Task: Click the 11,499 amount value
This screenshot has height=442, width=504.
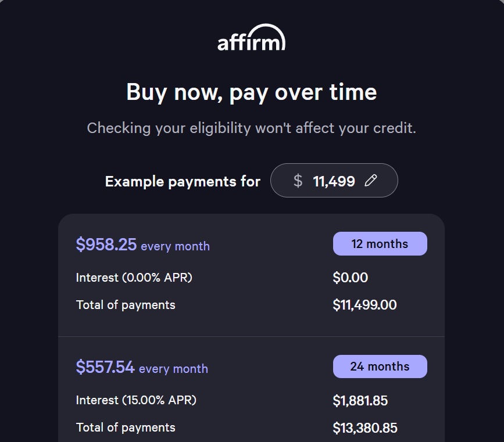Action: [334, 181]
